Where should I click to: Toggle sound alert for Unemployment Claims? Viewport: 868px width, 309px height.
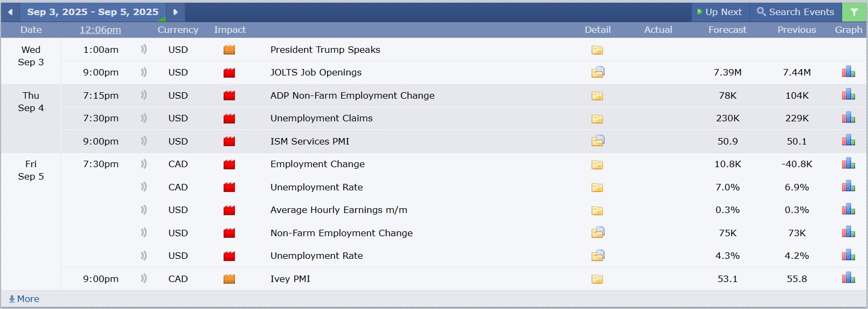tap(143, 118)
